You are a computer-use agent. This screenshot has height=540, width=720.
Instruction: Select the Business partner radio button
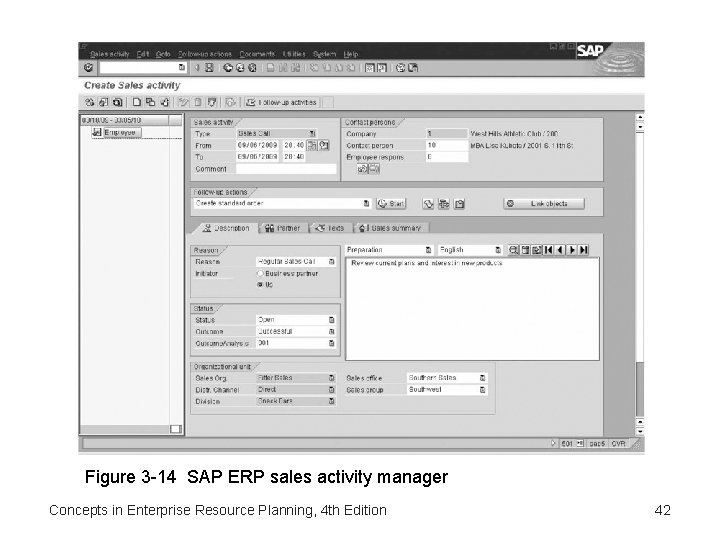tap(260, 273)
